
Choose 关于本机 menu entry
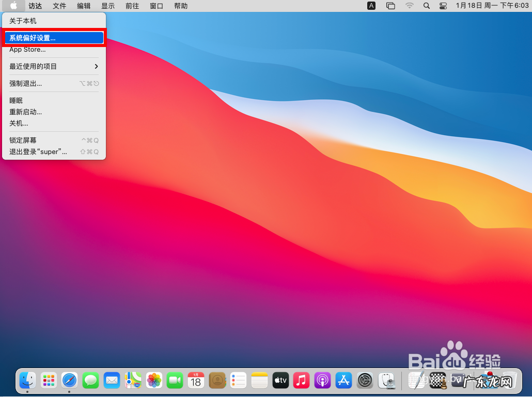23,21
